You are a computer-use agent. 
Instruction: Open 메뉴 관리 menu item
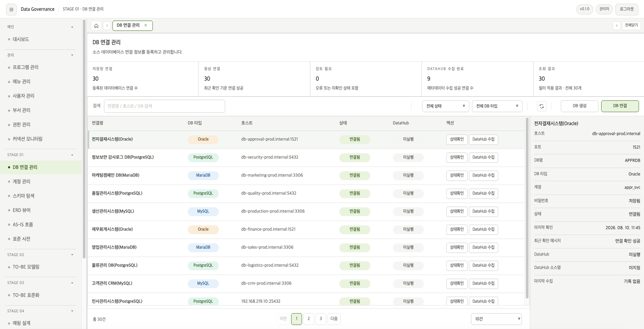(41, 82)
